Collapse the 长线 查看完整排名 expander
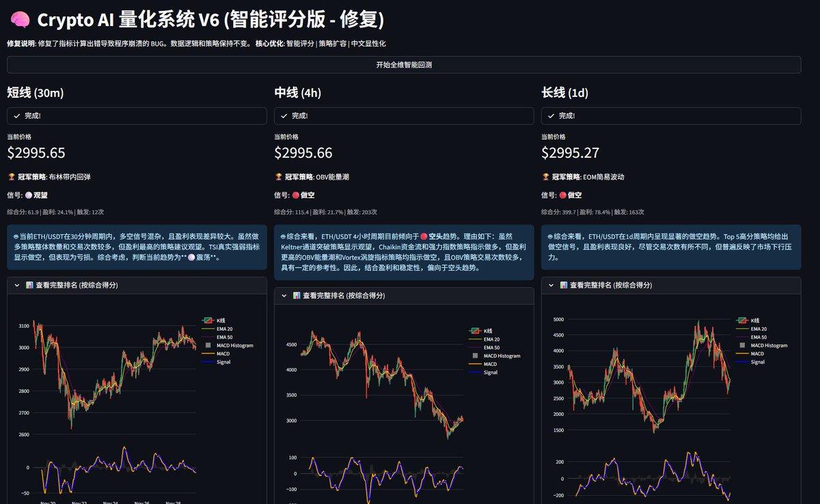 (671, 285)
